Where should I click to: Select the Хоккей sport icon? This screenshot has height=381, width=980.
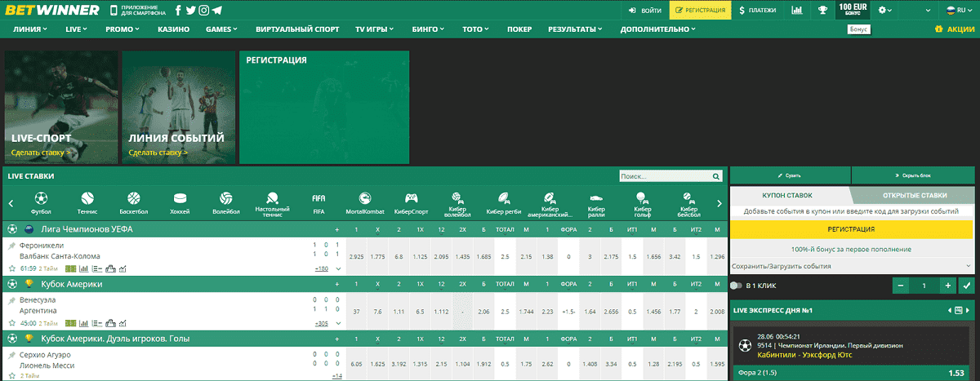180,198
